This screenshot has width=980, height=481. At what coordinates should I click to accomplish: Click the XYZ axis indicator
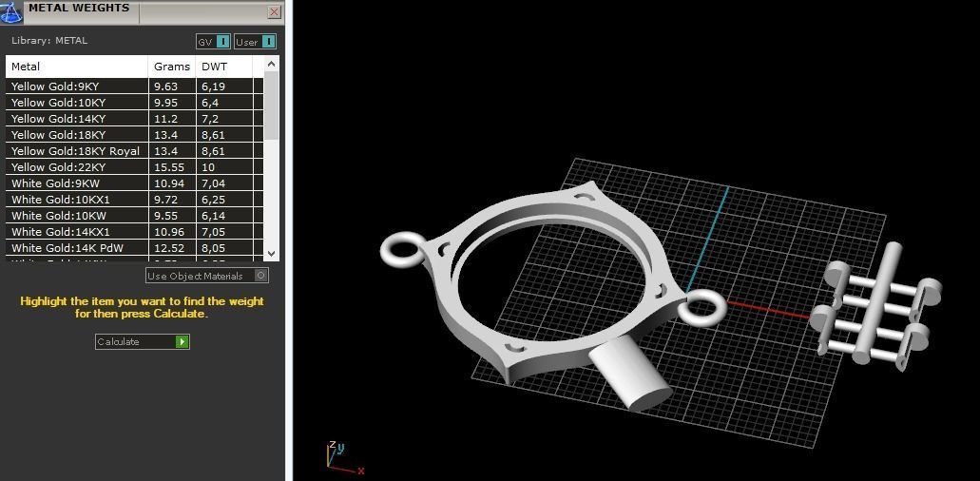click(343, 458)
